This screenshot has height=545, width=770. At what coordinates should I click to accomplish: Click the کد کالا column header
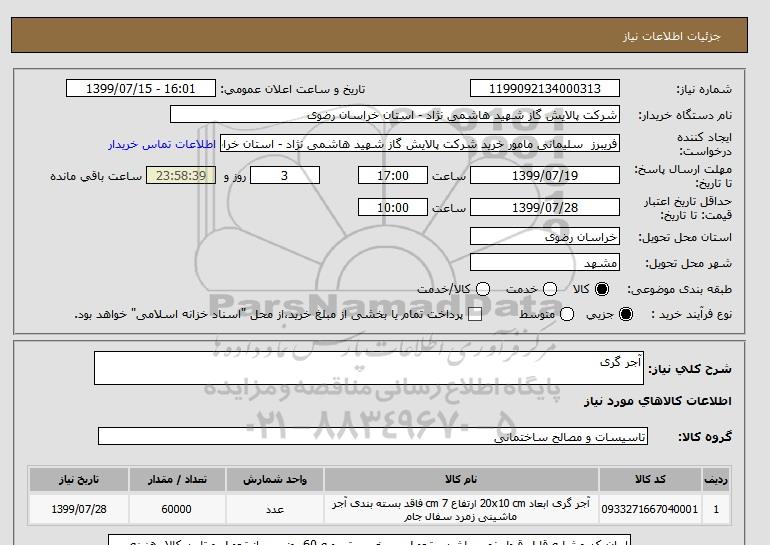[x=650, y=480]
